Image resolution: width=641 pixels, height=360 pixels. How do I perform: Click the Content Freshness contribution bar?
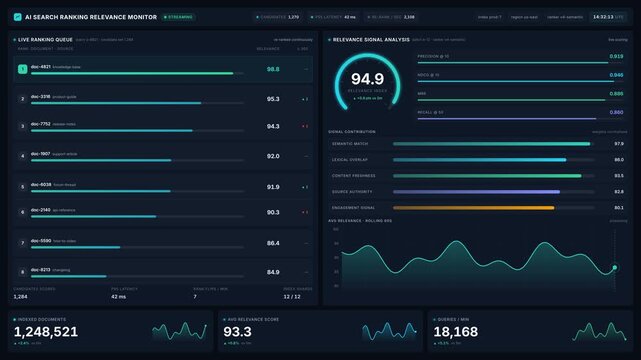click(x=493, y=176)
